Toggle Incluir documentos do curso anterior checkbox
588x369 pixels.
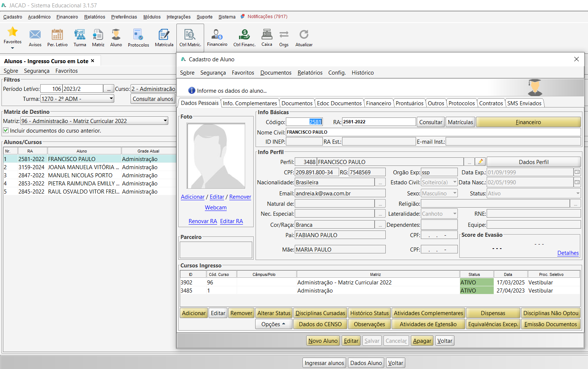coord(6,130)
